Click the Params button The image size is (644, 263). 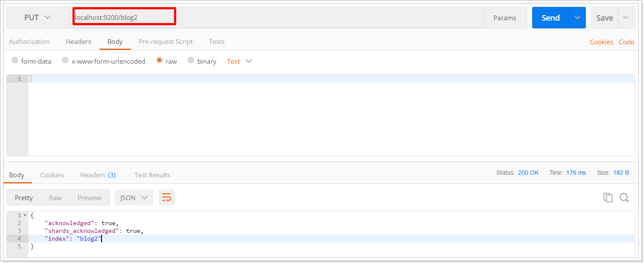pyautogui.click(x=505, y=18)
